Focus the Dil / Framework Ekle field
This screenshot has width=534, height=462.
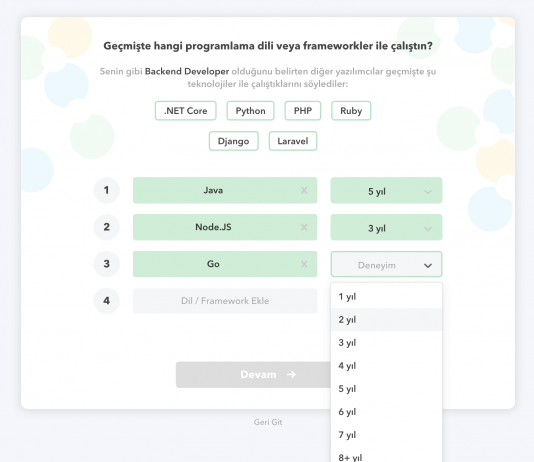(225, 301)
